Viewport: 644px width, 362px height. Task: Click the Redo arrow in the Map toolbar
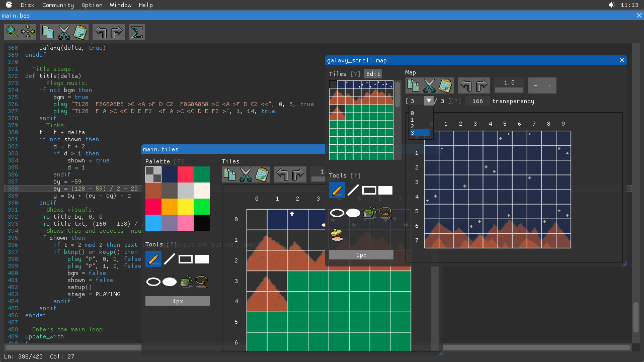(x=482, y=85)
